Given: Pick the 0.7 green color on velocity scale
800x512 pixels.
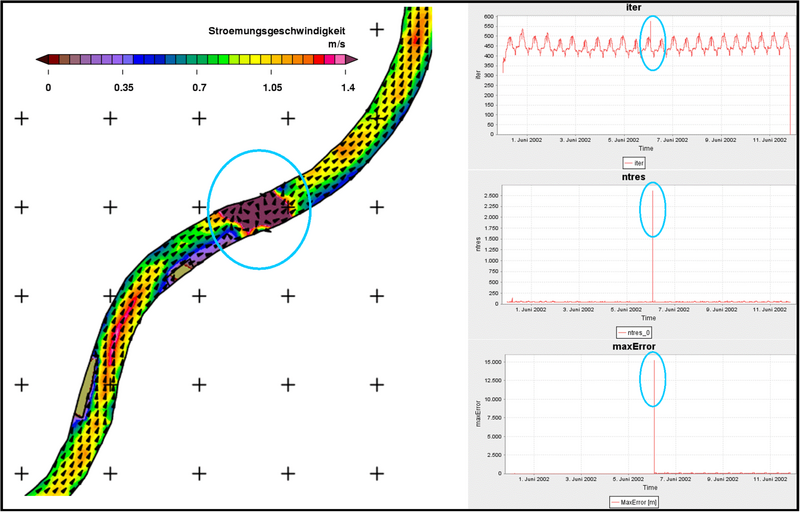Looking at the screenshot, I should (200, 61).
